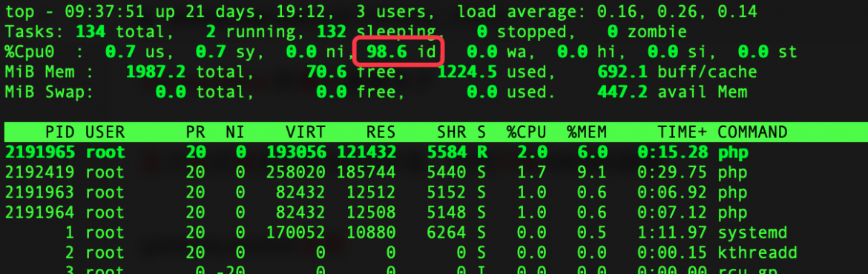This screenshot has height=274, width=868.
Task: Select the systemd command entry
Action: pyautogui.click(x=752, y=232)
